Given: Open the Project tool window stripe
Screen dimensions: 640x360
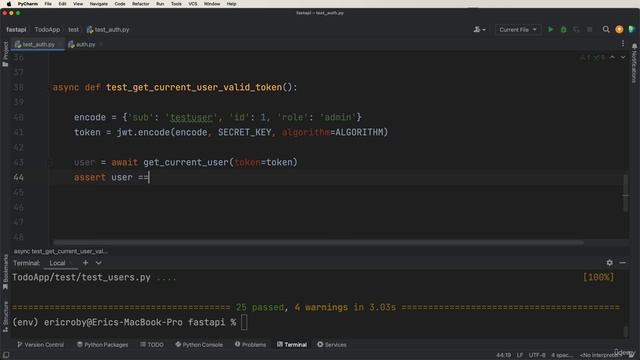Looking at the screenshot, I should (5, 54).
